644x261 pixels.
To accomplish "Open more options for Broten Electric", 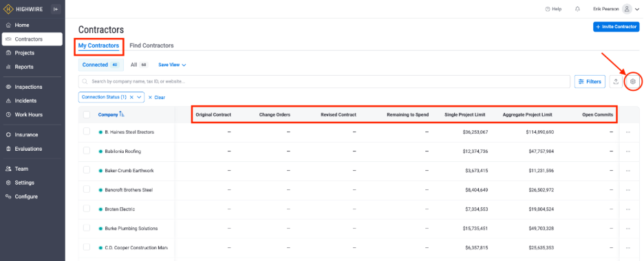I will point(628,209).
